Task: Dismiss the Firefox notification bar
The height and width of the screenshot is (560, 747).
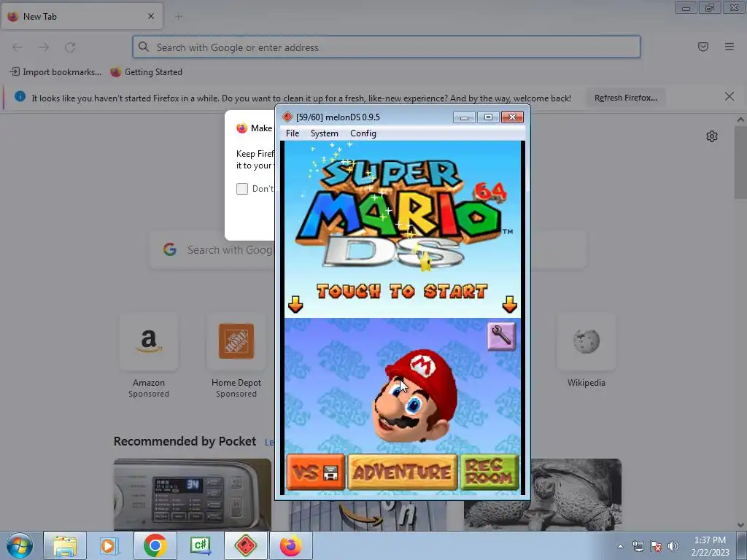Action: (729, 97)
